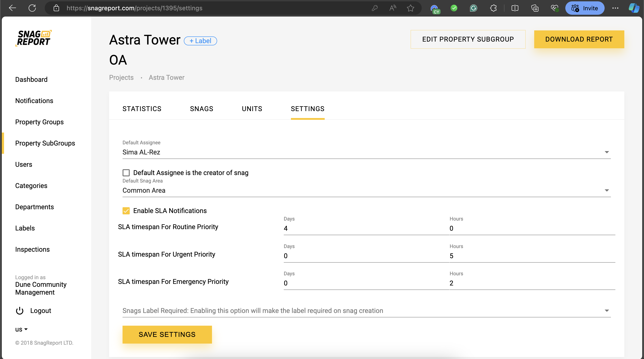644x359 pixels.
Task: Expand the Snags Label Required dropdown
Action: point(606,311)
